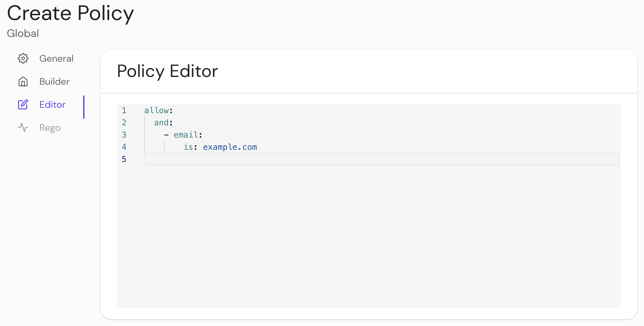Click the house icon beside Builder

[x=23, y=81]
